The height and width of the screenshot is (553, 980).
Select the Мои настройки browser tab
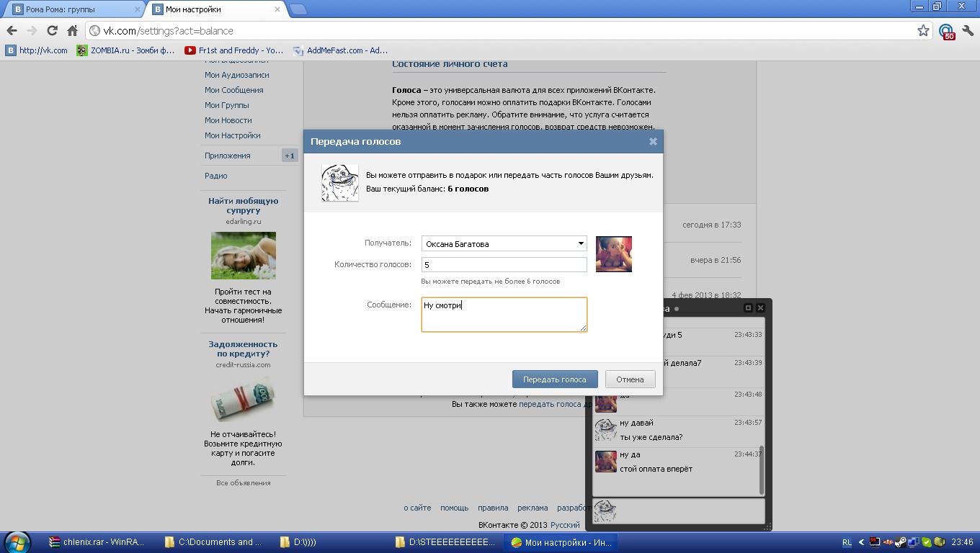pos(216,9)
